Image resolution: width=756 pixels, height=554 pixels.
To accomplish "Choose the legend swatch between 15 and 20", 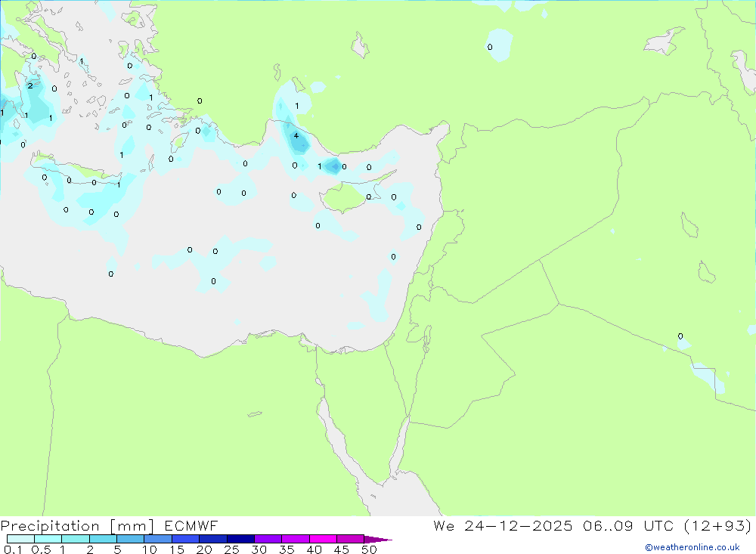I will click(x=186, y=539).
